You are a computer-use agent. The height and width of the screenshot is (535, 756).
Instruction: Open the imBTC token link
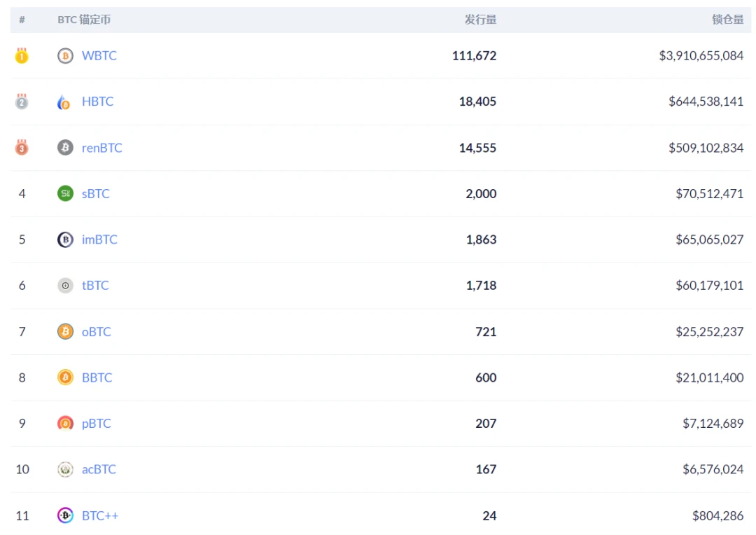point(100,239)
